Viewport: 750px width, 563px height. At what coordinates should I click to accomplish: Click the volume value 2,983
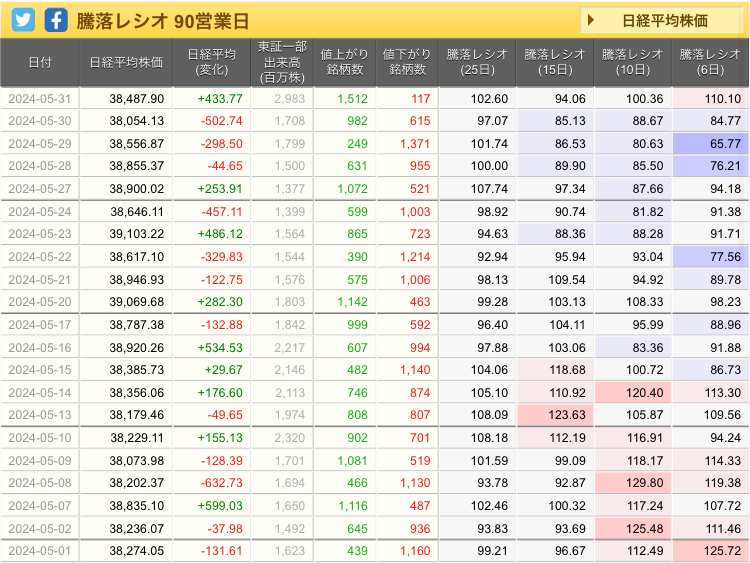[289, 99]
